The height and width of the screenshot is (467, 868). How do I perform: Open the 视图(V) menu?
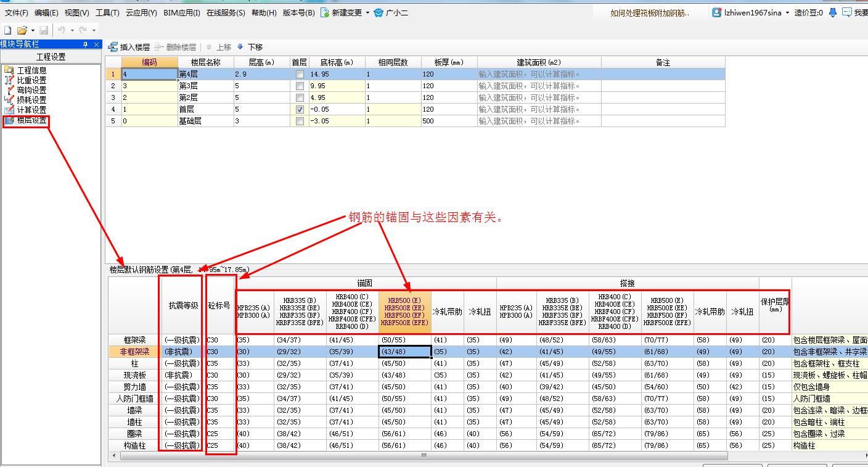click(77, 12)
